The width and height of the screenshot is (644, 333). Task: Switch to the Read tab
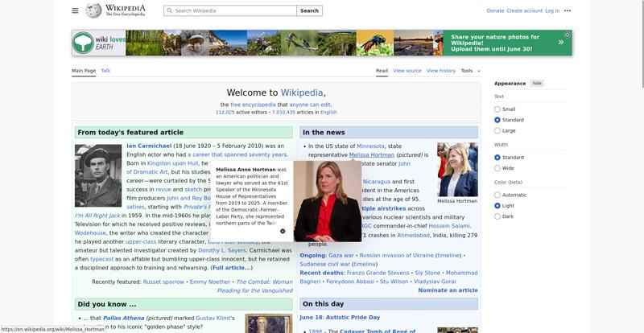(x=382, y=71)
